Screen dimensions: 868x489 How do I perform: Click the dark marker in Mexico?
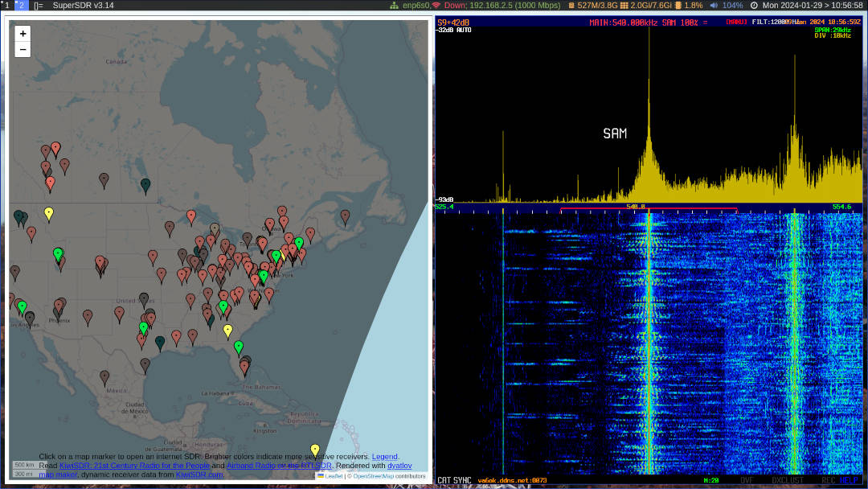point(104,376)
